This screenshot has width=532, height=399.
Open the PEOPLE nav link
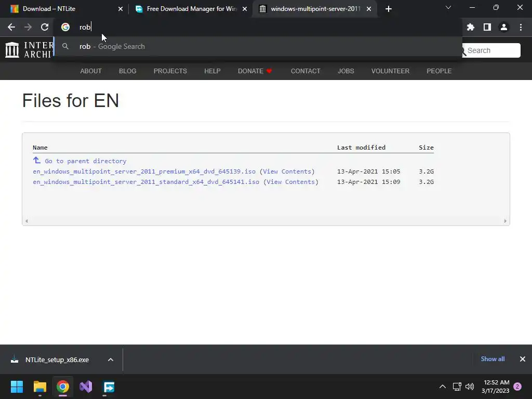pos(439,71)
